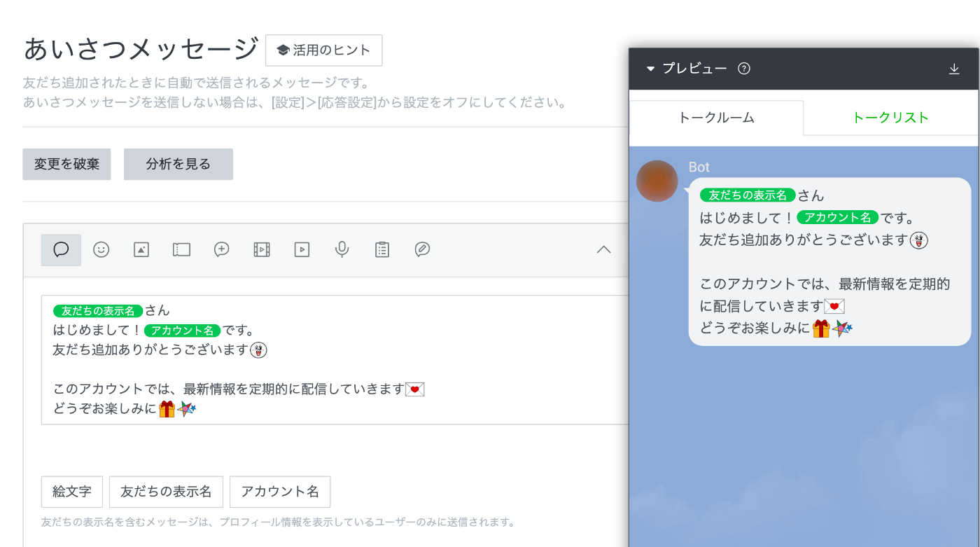The height and width of the screenshot is (547, 980).
Task: Choose the coupon message icon
Action: [181, 249]
